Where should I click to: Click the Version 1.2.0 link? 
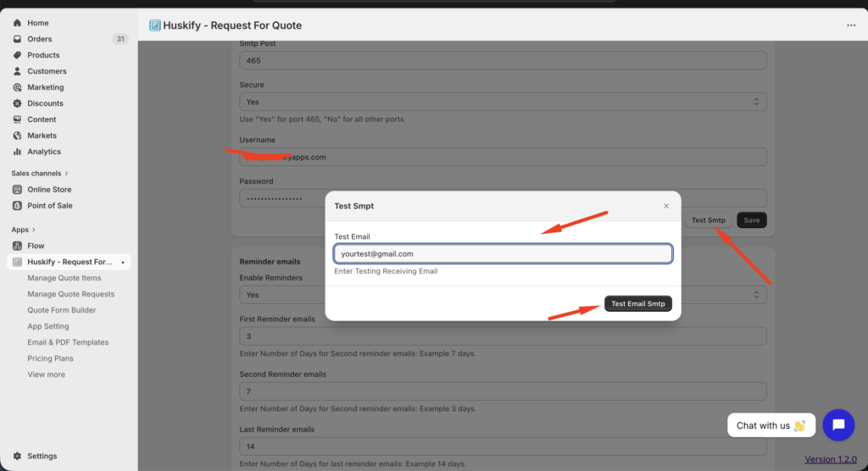coord(832,459)
